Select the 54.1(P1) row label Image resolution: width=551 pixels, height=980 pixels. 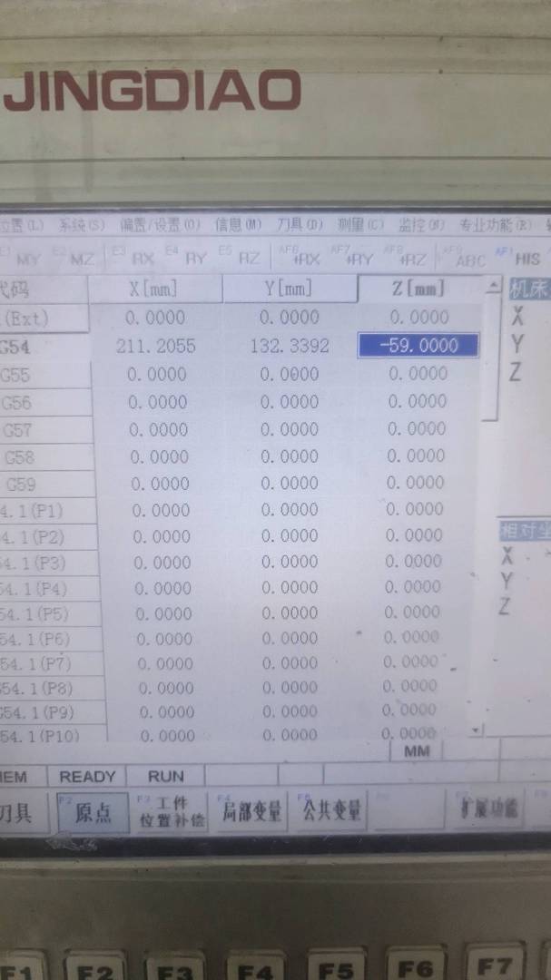click(47, 511)
